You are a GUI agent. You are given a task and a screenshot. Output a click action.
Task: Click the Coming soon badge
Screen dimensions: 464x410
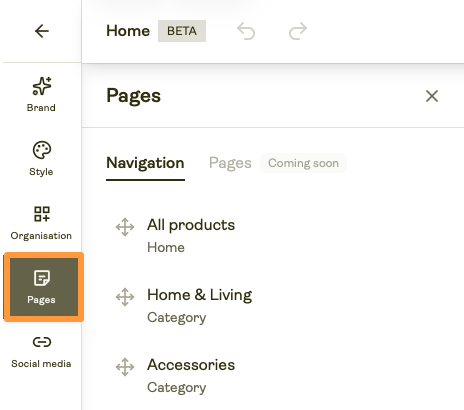click(x=303, y=163)
